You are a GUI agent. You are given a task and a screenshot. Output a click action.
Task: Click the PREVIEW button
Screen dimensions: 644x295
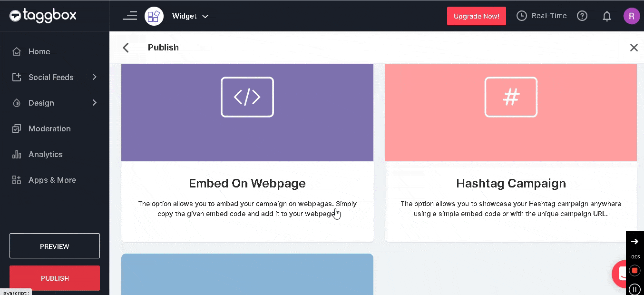point(55,246)
